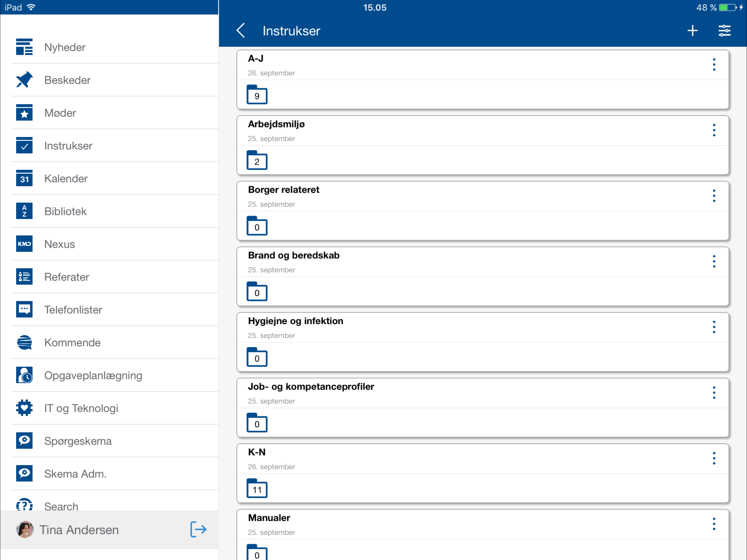The width and height of the screenshot is (747, 560).
Task: Open three-dot menu on Hygiejne og infektion
Action: pos(714,326)
